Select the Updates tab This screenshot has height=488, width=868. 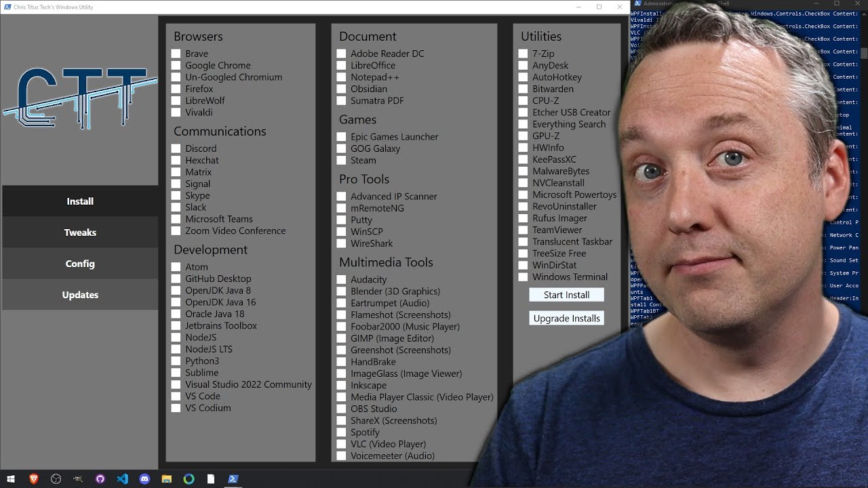[x=80, y=295]
